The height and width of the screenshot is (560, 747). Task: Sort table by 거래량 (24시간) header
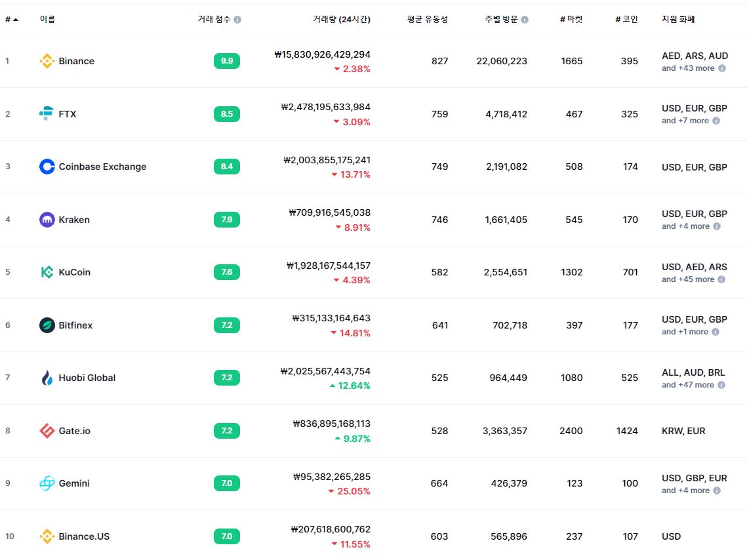(341, 19)
